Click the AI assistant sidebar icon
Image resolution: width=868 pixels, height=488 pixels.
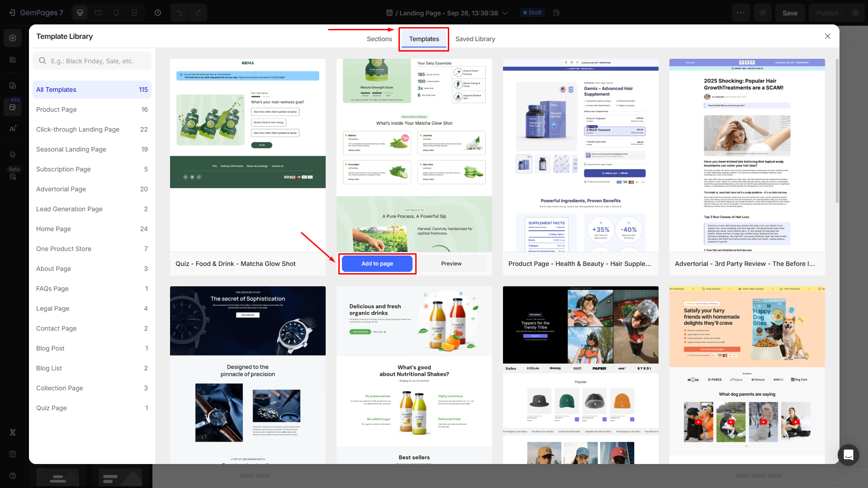coord(13,129)
